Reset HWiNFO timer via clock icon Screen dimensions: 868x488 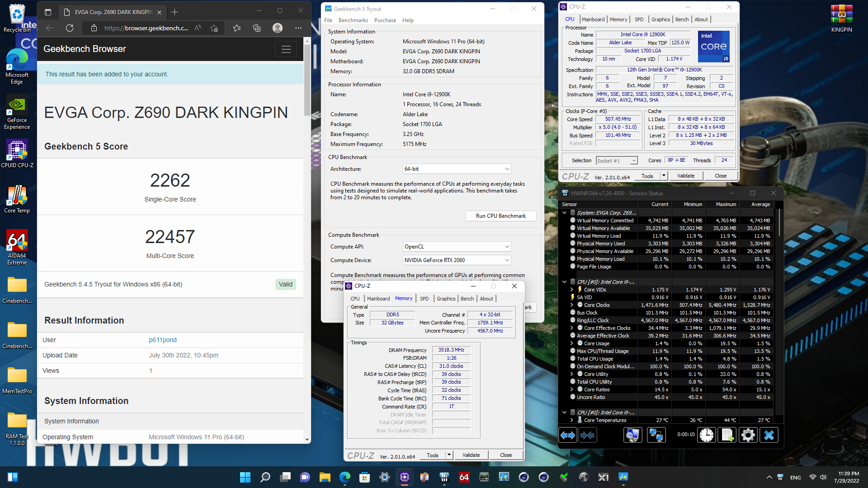[x=707, y=435]
